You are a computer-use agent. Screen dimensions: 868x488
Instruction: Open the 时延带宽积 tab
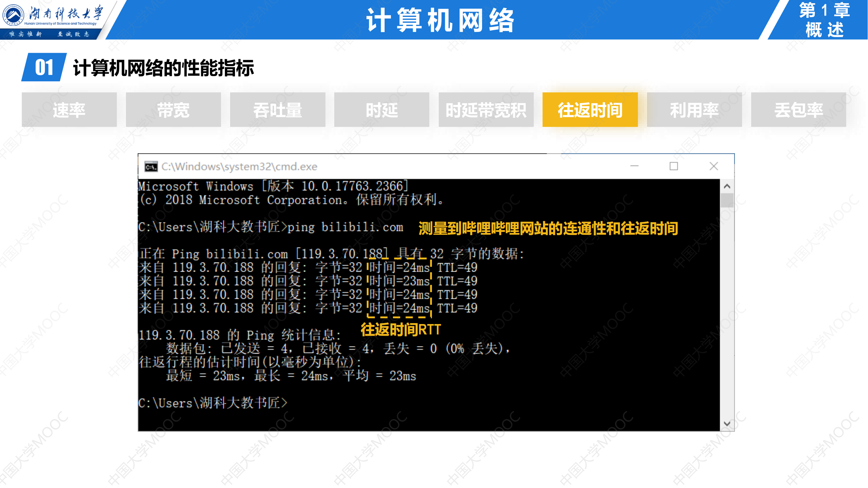point(486,110)
